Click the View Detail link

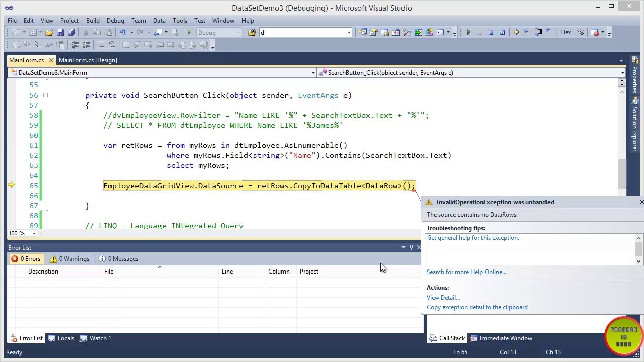point(443,298)
